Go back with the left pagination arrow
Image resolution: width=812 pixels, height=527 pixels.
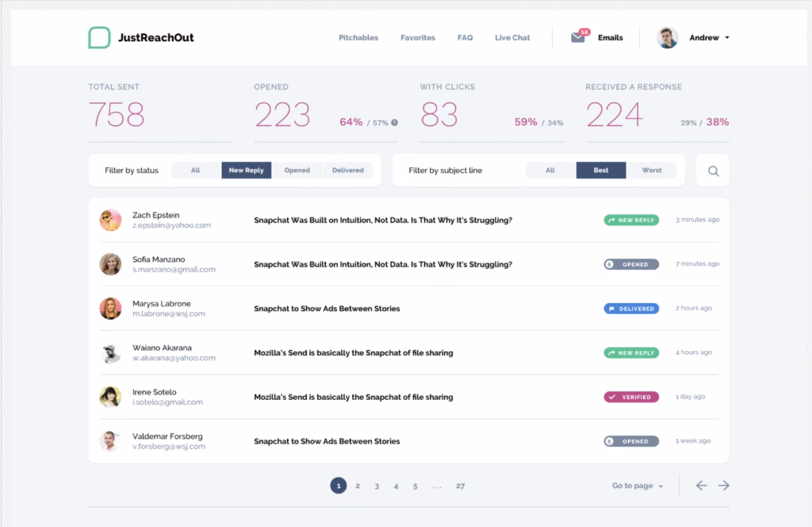(701, 485)
